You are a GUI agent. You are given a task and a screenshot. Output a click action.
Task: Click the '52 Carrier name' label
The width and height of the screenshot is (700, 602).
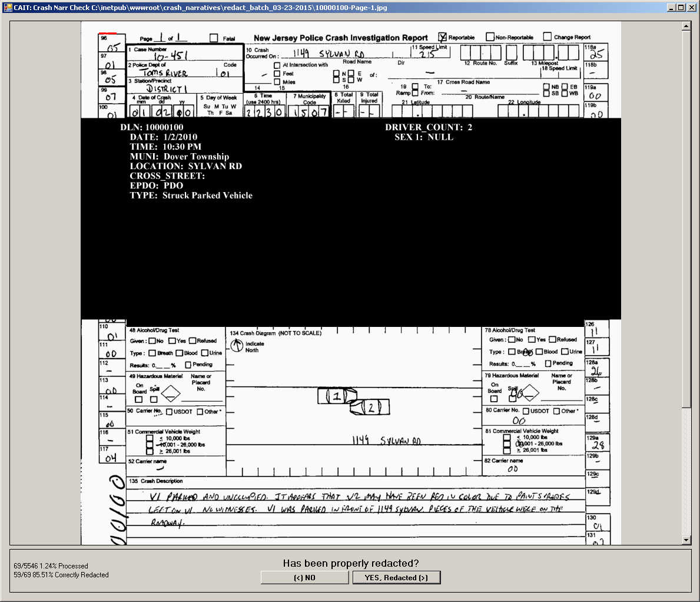[147, 461]
